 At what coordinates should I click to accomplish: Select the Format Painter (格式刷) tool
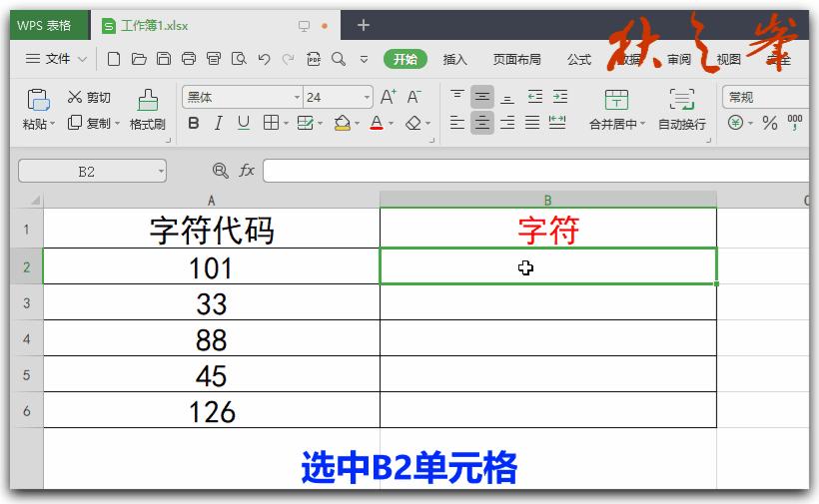[x=147, y=110]
